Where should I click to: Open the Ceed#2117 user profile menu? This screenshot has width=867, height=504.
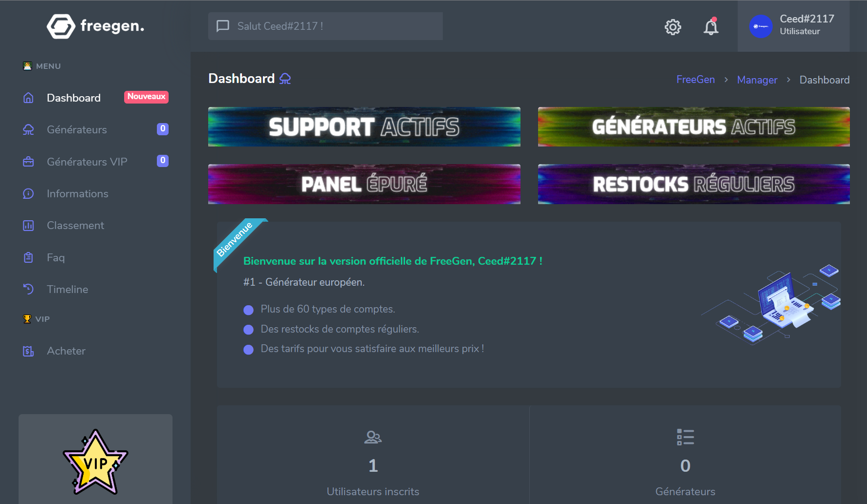coord(794,26)
